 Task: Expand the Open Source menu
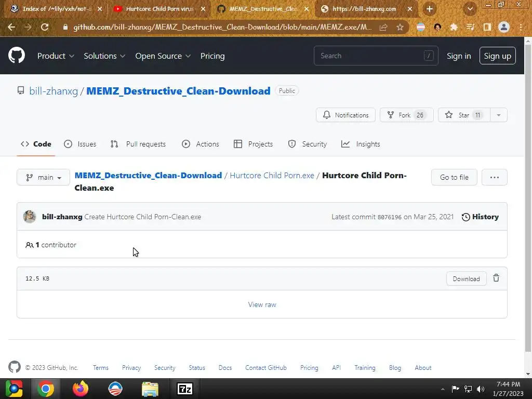(163, 56)
